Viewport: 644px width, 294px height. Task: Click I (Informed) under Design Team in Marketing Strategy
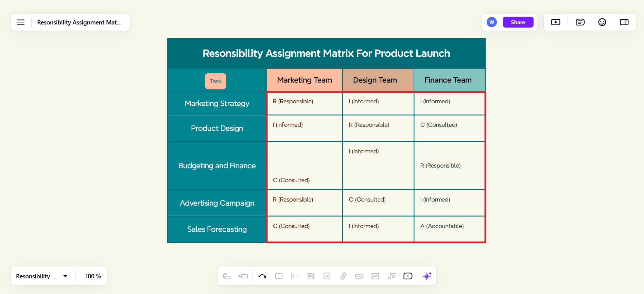tap(364, 101)
